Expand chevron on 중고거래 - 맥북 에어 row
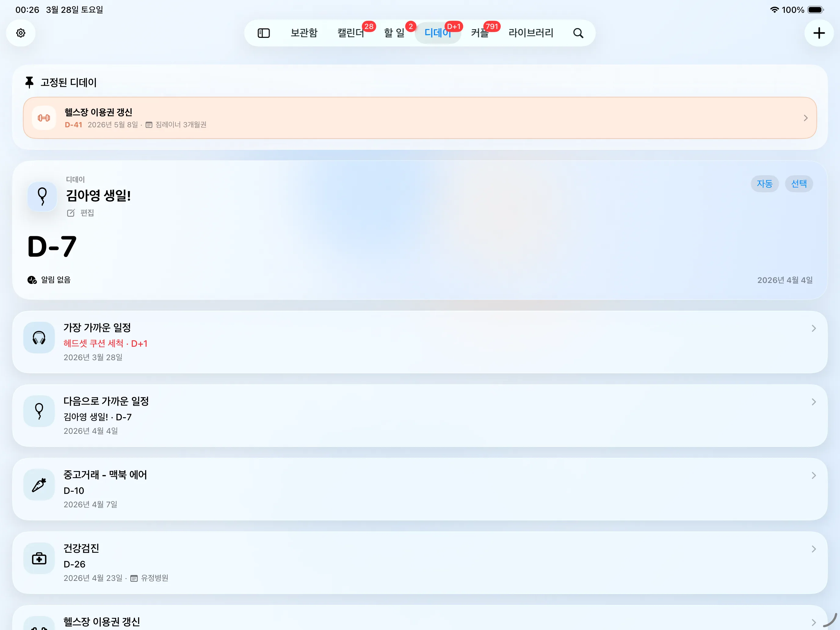 (813, 476)
